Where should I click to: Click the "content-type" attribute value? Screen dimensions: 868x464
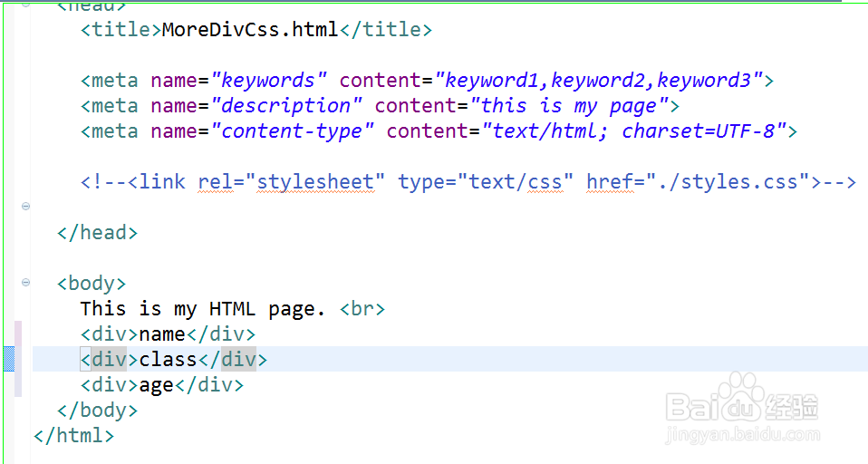(293, 131)
